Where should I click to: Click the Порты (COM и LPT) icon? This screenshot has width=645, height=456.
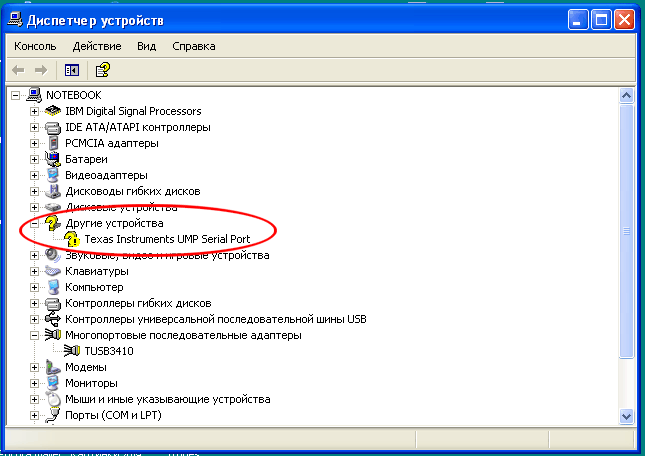click(53, 415)
